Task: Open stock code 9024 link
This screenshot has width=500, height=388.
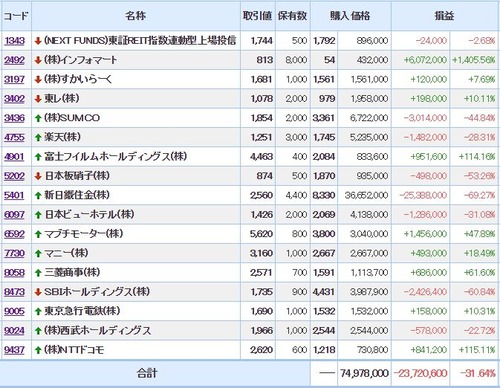Action: pos(14,331)
